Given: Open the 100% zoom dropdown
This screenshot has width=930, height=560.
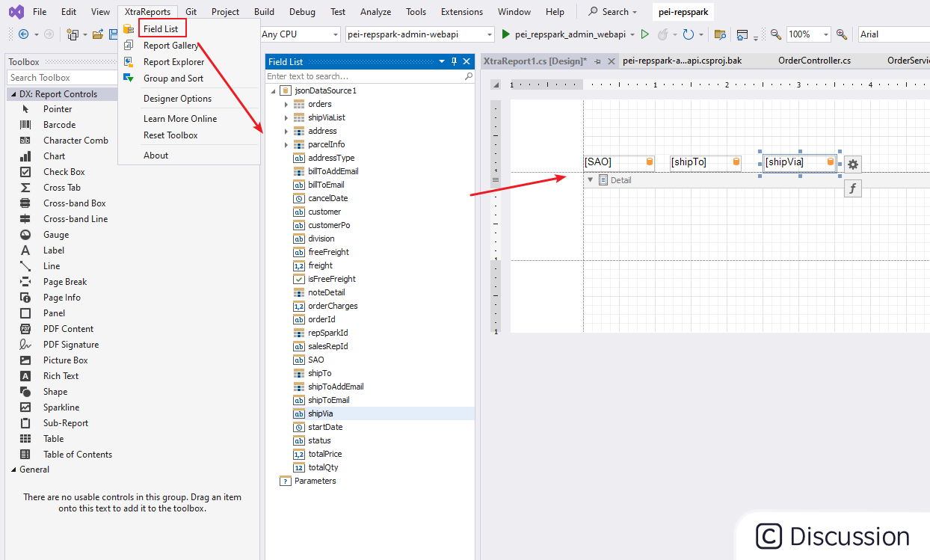Looking at the screenshot, I should click(825, 34).
